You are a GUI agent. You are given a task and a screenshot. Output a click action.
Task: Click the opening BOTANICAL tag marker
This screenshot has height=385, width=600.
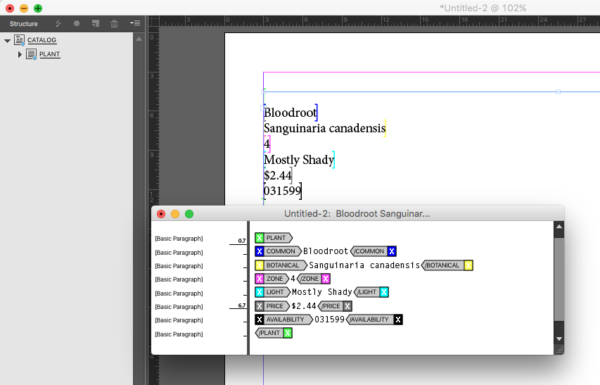pos(281,265)
